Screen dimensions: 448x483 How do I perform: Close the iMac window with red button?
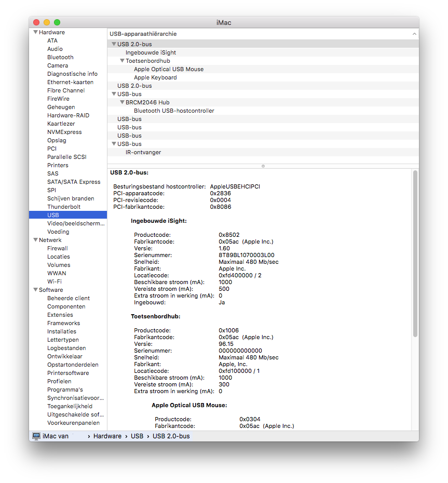coord(36,22)
